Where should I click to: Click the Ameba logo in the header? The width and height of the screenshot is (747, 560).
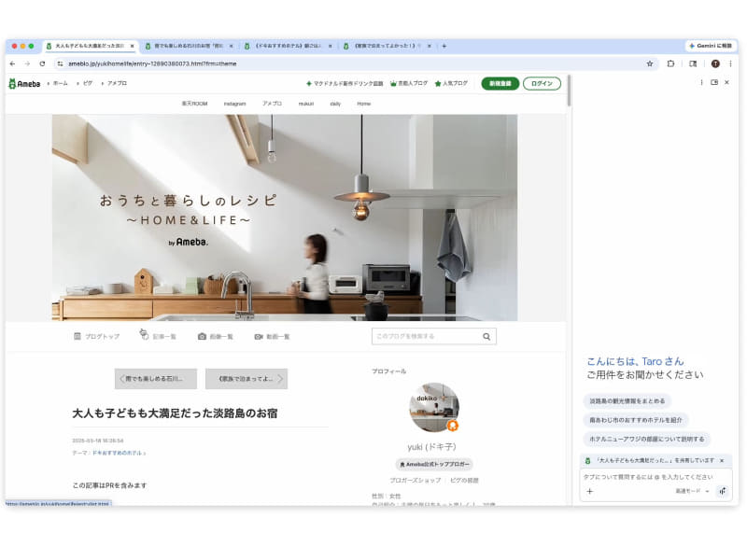[x=25, y=82]
